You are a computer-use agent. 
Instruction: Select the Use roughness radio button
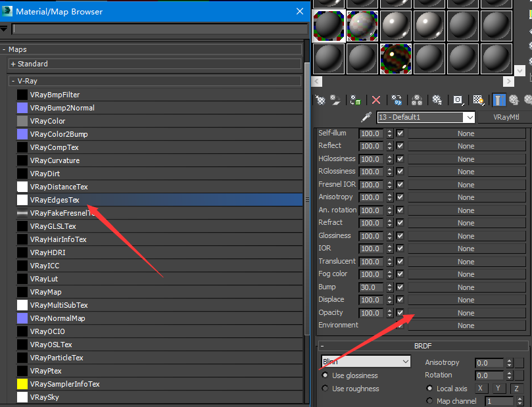(x=325, y=388)
